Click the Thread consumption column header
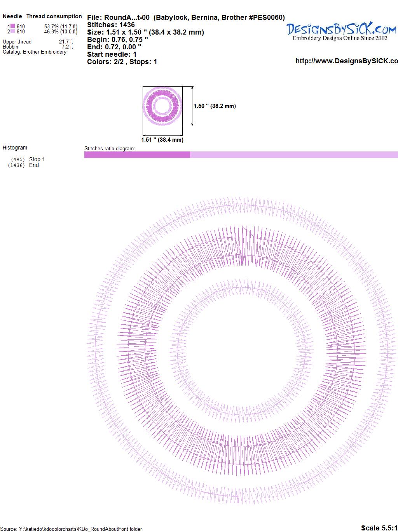 tap(54, 16)
